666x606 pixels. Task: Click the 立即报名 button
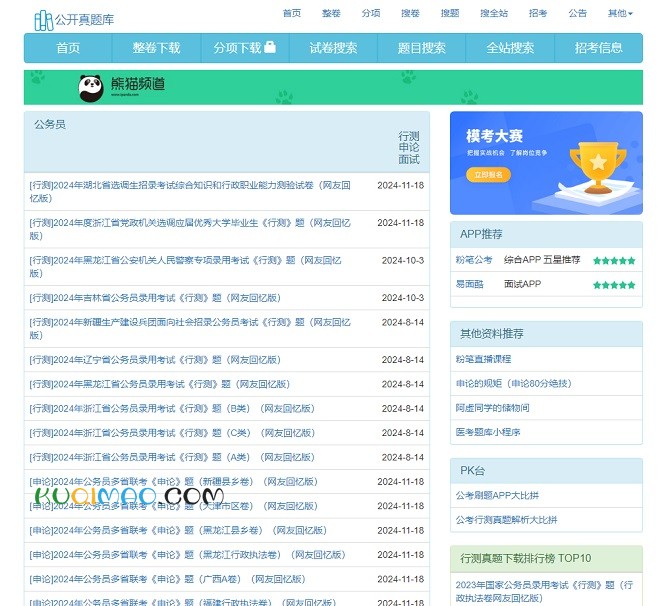[x=488, y=175]
